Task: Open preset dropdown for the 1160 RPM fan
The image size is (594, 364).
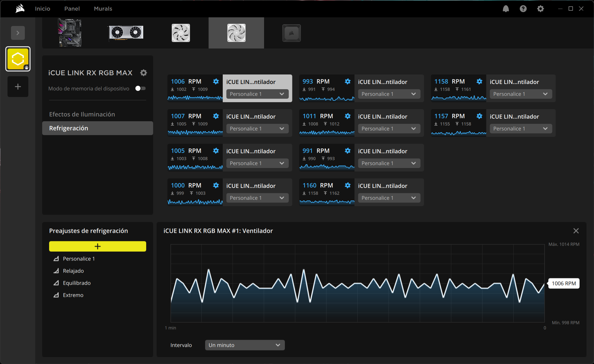Action: [x=389, y=198]
